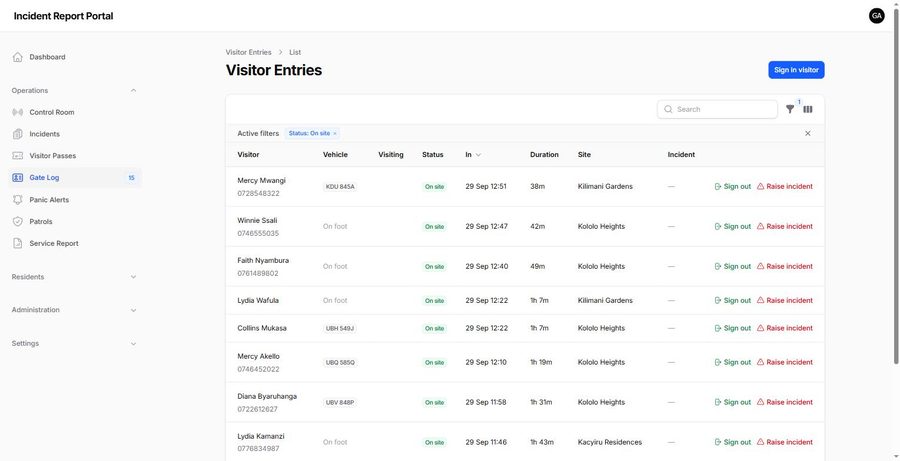Sort by the In column
Image resolution: width=900 pixels, height=461 pixels.
pos(473,154)
